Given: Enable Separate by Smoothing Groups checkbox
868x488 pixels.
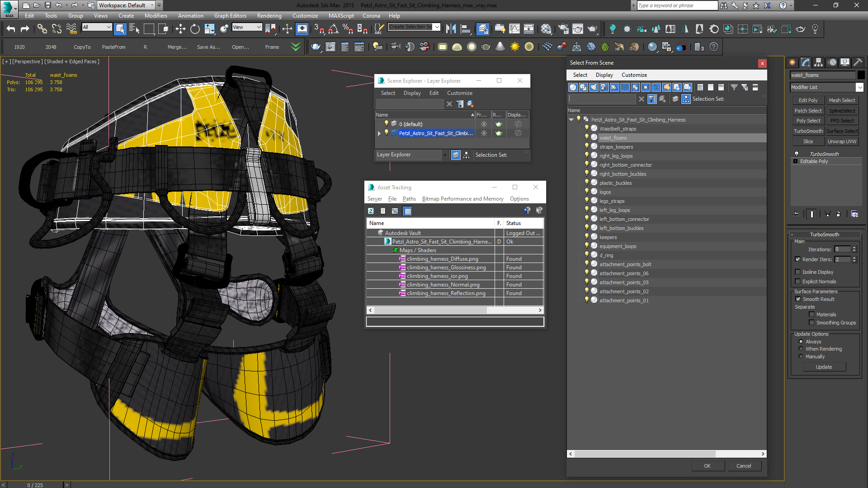Looking at the screenshot, I should tap(811, 323).
